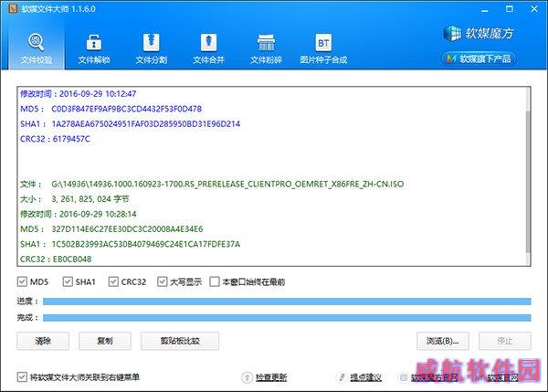
Task: Select the MD5 value C0D3F847EF9AF9BC3CD4432F53F0D478
Action: (x=127, y=109)
